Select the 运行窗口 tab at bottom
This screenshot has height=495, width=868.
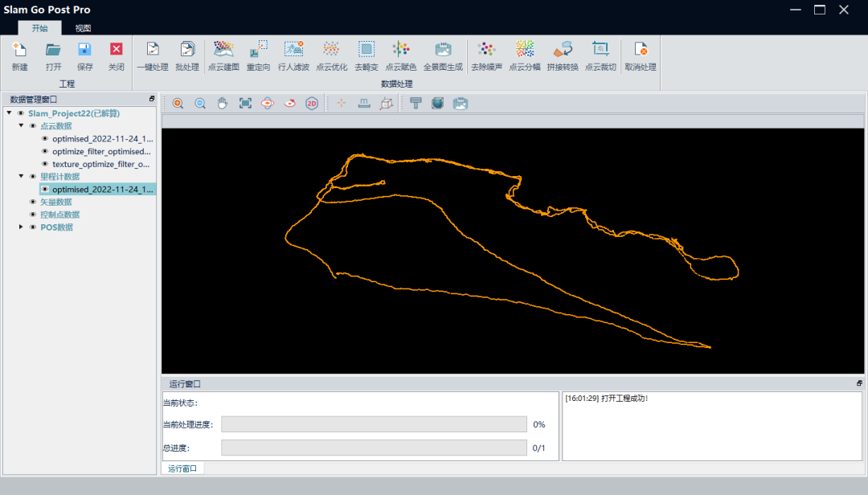(182, 468)
